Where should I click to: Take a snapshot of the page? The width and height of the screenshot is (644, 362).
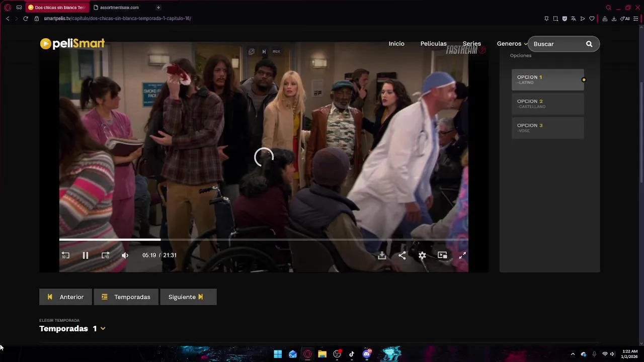[x=555, y=19]
